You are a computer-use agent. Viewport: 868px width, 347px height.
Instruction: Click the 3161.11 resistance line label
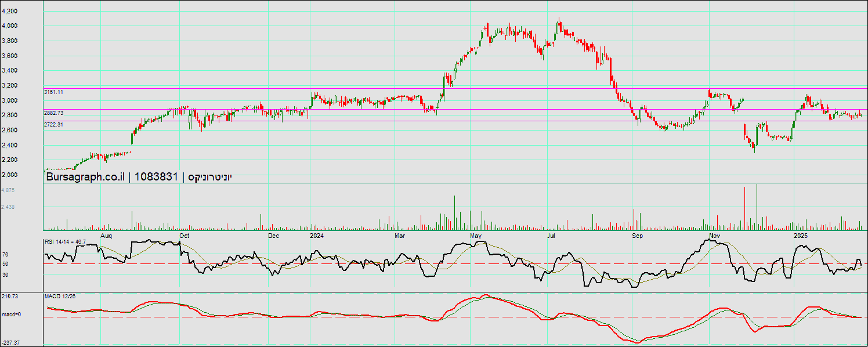tap(53, 92)
